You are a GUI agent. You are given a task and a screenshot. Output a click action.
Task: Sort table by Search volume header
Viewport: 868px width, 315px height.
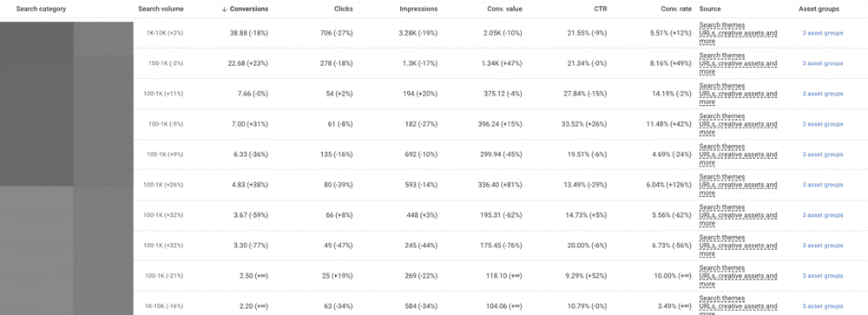pos(161,10)
